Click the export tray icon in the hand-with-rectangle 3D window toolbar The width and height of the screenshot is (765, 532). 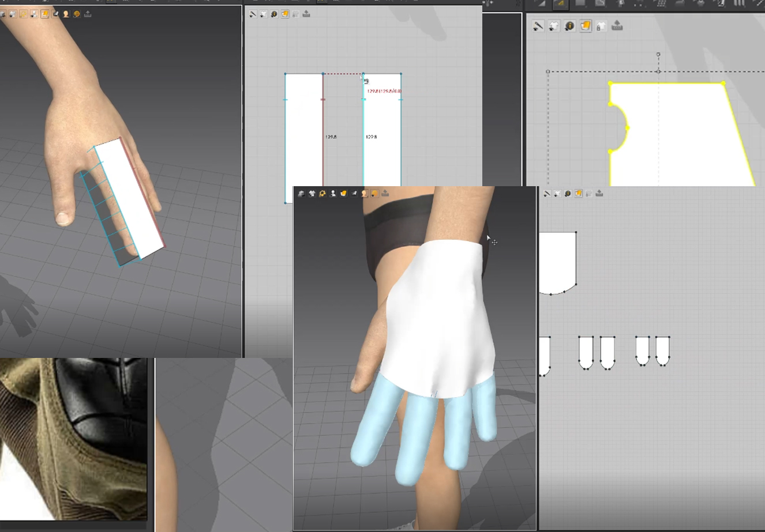88,14
